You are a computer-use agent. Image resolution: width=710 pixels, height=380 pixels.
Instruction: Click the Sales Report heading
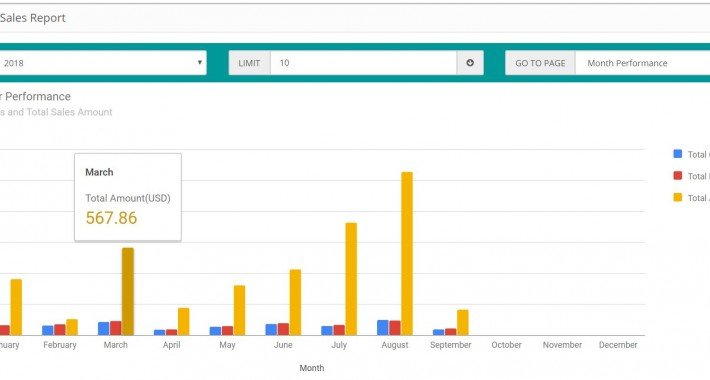tap(33, 18)
